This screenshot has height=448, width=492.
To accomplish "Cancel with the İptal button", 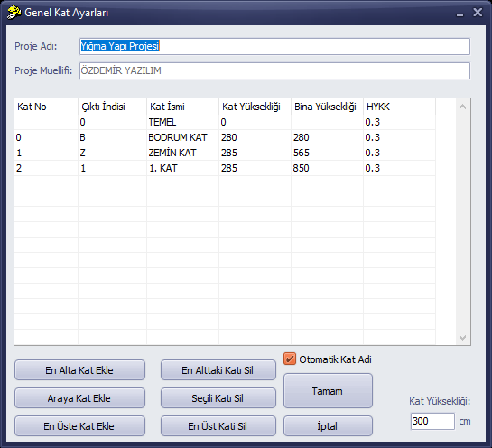I will pyautogui.click(x=328, y=426).
